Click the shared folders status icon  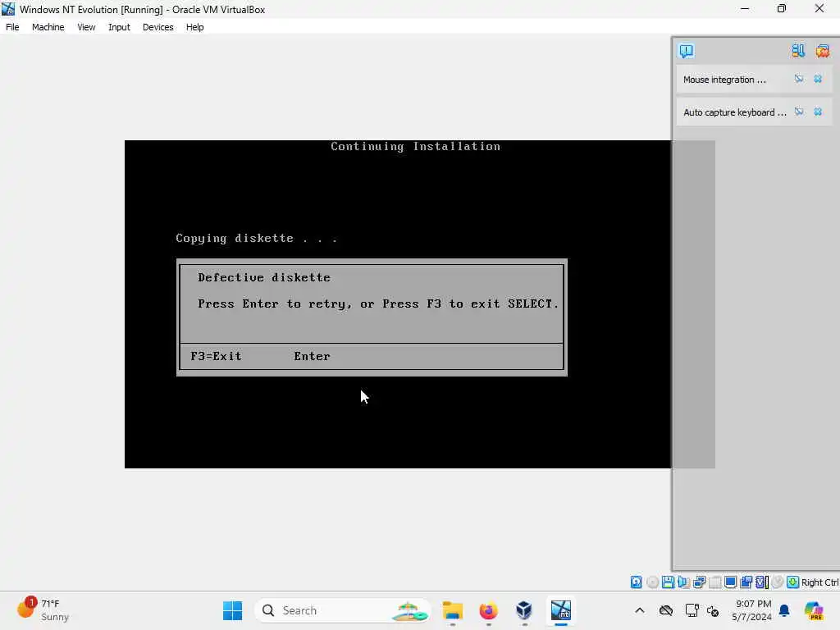746,582
